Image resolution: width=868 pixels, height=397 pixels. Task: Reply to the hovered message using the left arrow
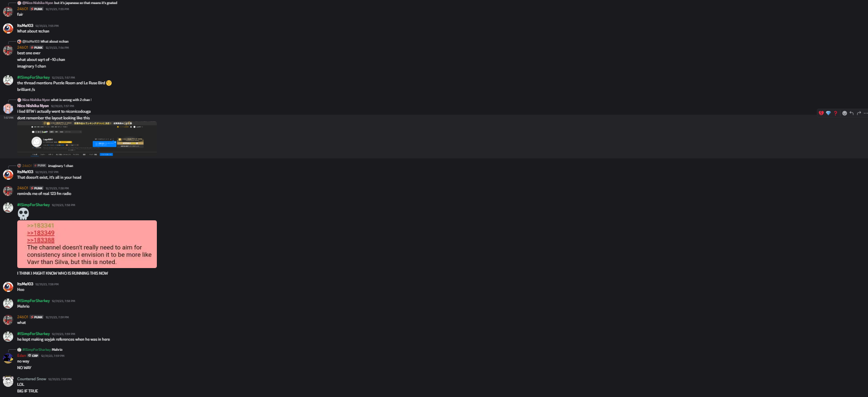tap(852, 113)
